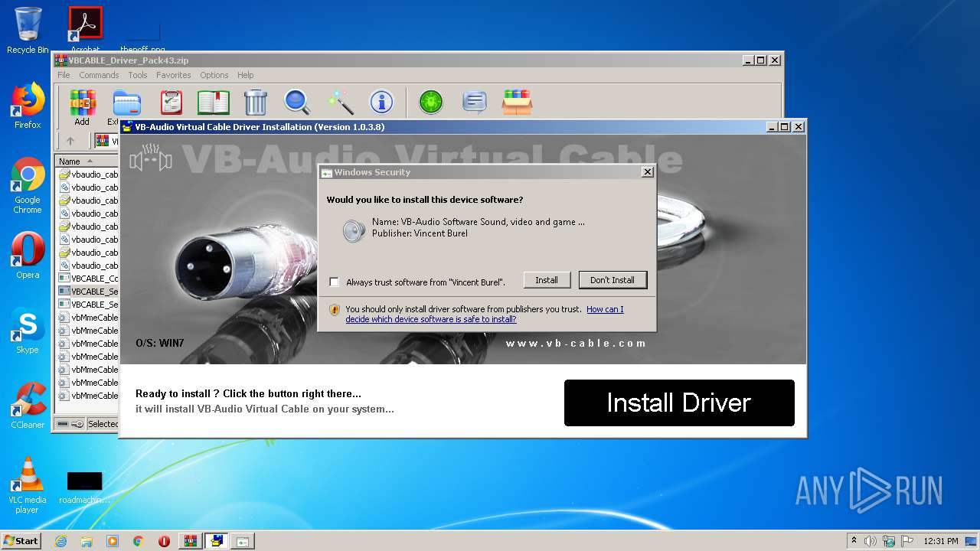Click www.vb-cable.com text in installer
Image resolution: width=980 pixels, height=551 pixels.
pyautogui.click(x=576, y=344)
